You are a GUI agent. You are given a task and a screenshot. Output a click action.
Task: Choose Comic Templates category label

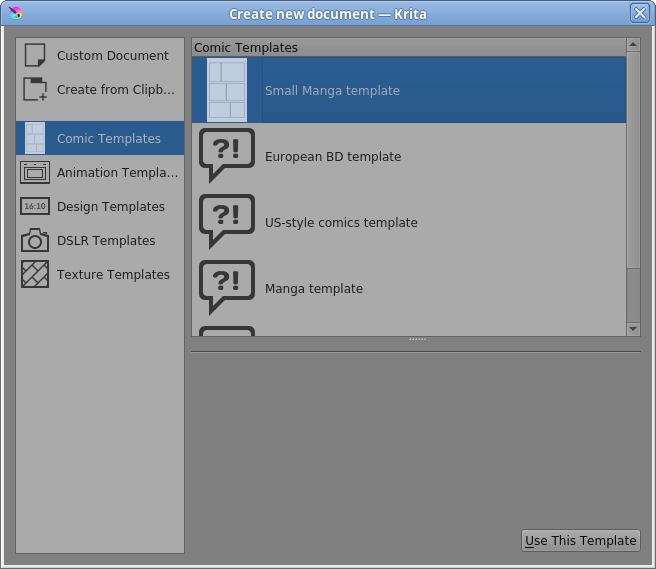pyautogui.click(x=109, y=138)
